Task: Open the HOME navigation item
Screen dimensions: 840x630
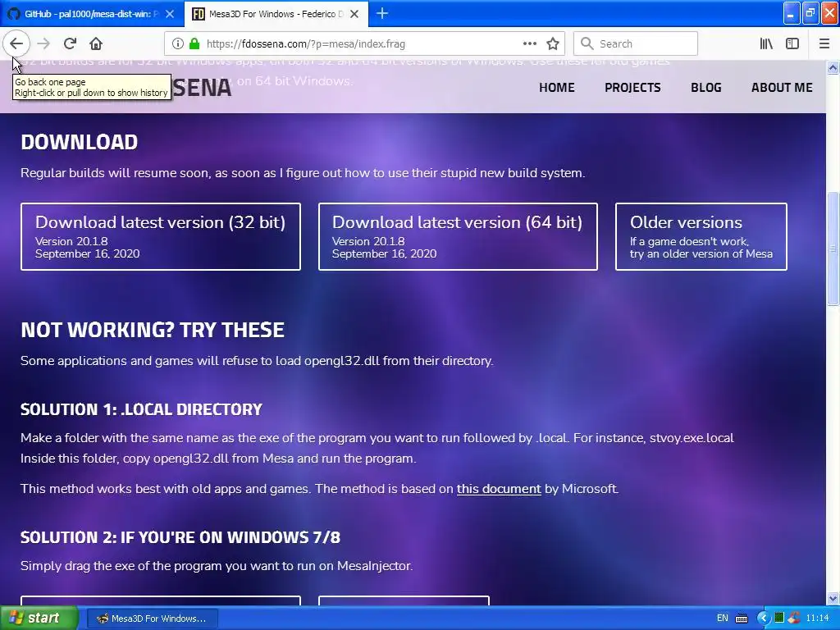Action: point(557,87)
